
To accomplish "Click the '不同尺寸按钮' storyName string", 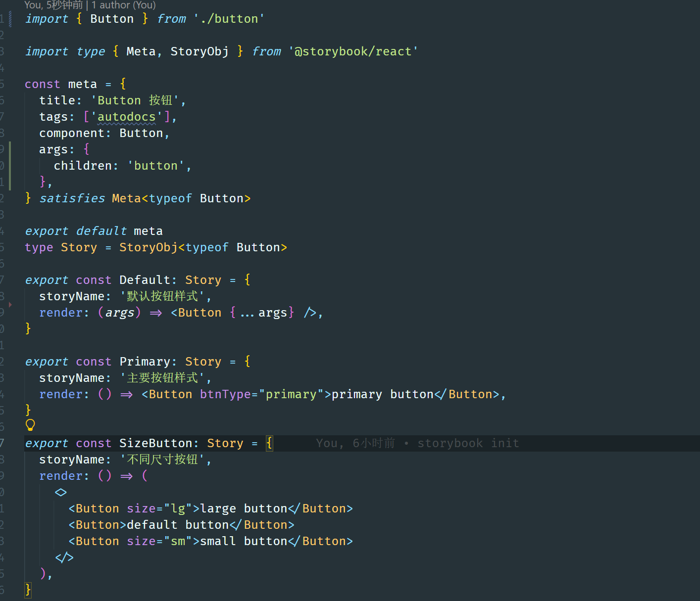I will click(x=162, y=460).
